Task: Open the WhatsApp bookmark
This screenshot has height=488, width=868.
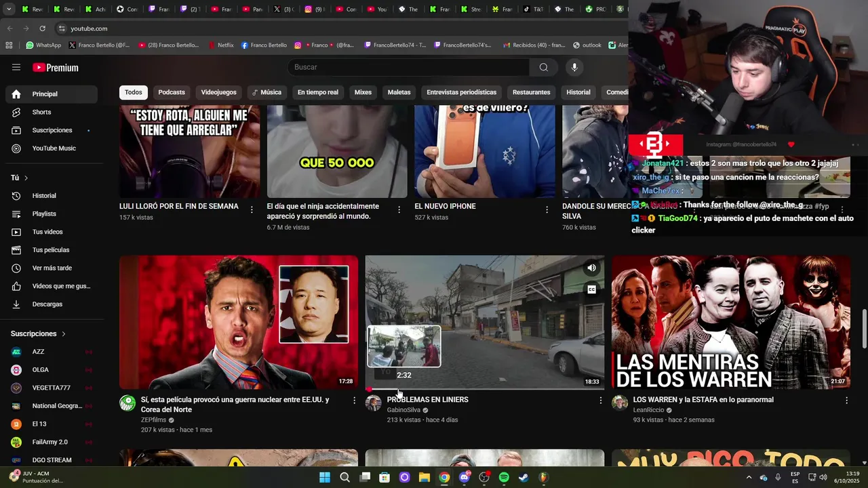Action: pyautogui.click(x=43, y=45)
